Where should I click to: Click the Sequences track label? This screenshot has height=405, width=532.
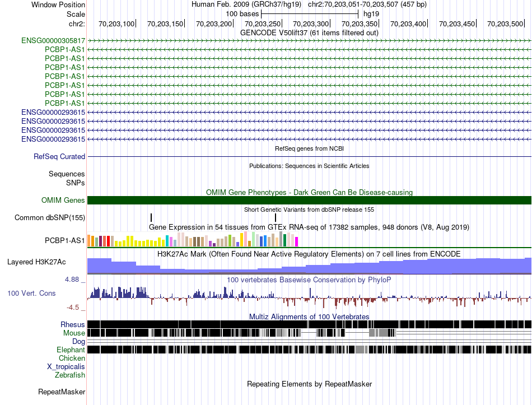click(x=67, y=174)
